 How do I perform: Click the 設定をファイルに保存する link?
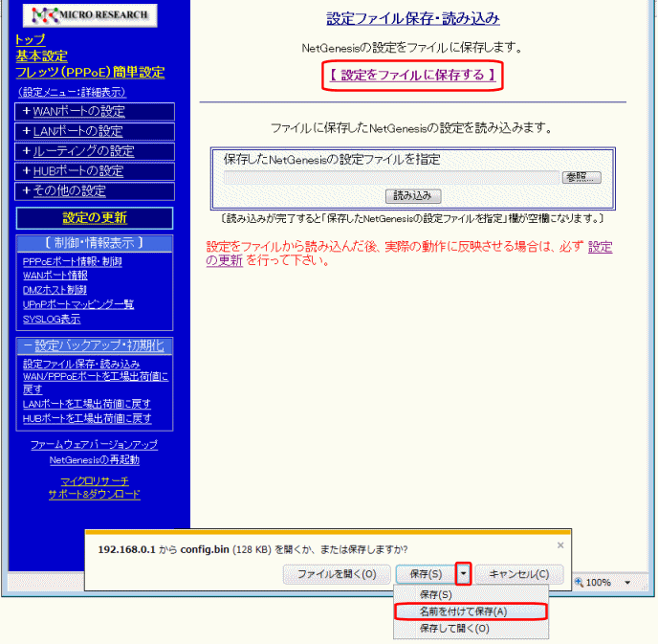coord(412,75)
